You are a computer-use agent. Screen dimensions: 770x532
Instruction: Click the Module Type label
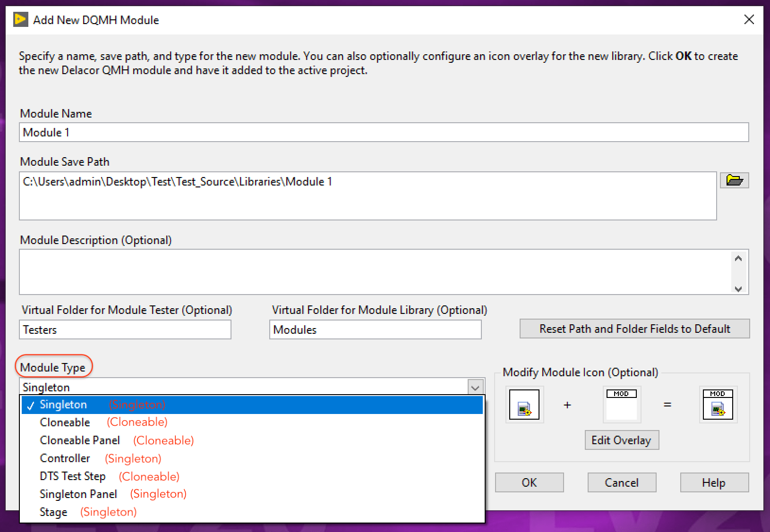tap(53, 367)
